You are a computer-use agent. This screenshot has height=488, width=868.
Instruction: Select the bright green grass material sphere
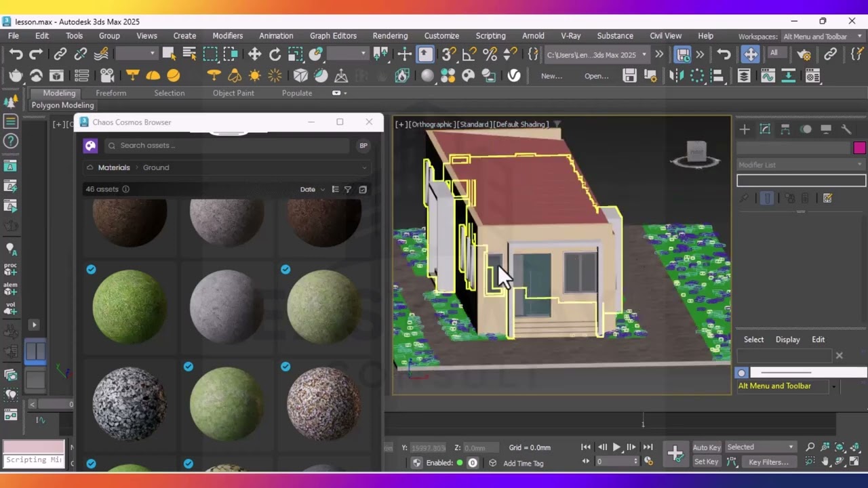pyautogui.click(x=130, y=306)
